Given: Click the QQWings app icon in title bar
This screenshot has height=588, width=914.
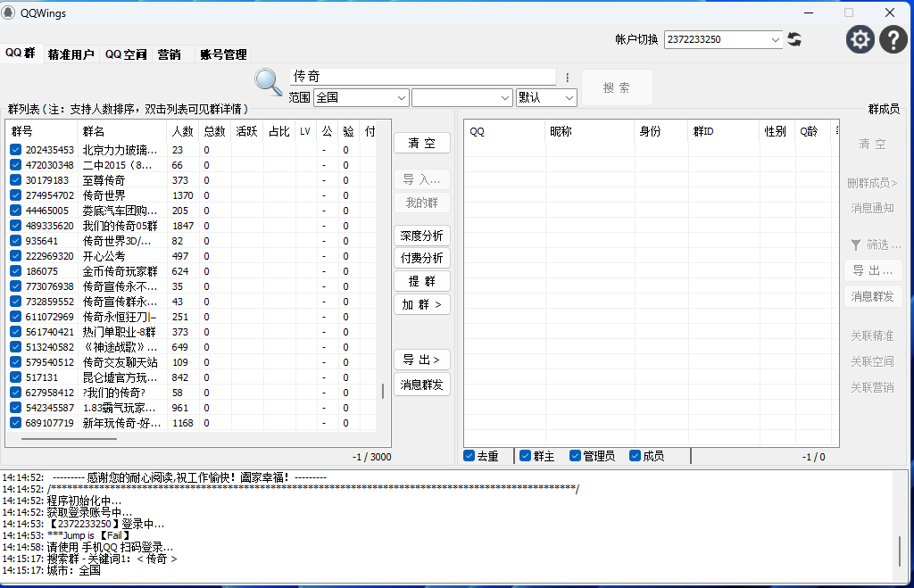Looking at the screenshot, I should pyautogui.click(x=11, y=12).
